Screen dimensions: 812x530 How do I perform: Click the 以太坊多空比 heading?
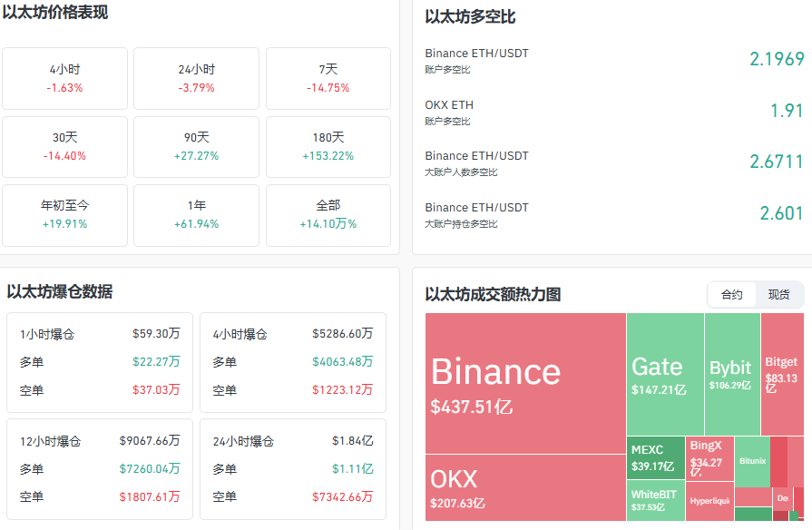coord(470,16)
